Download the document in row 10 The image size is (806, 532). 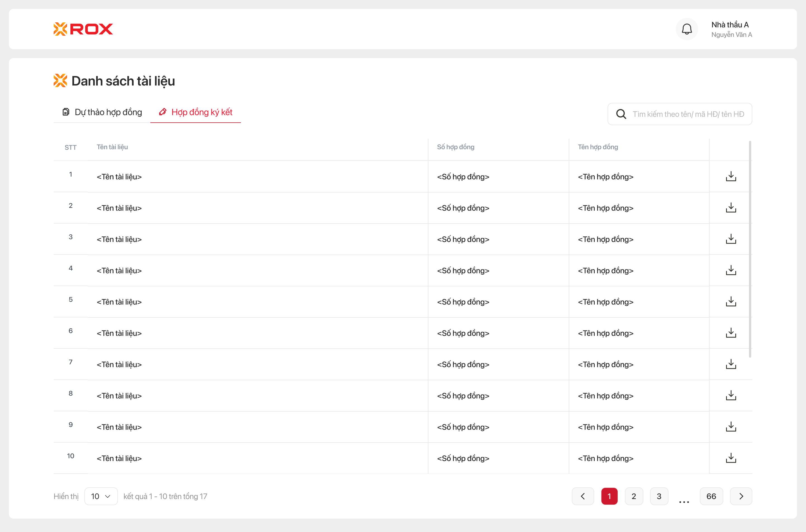[731, 458]
